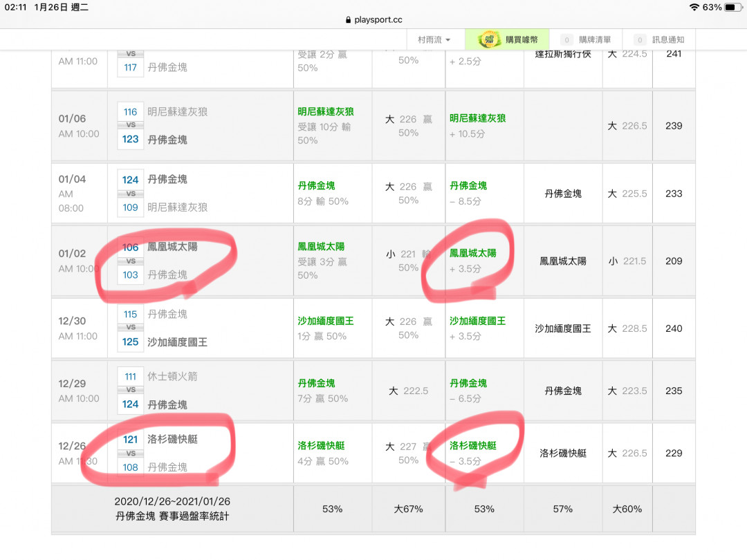This screenshot has height=560, width=747.
Task: Click 鳳凰城太陽 + 3.5分 spread
Action: pos(472,261)
